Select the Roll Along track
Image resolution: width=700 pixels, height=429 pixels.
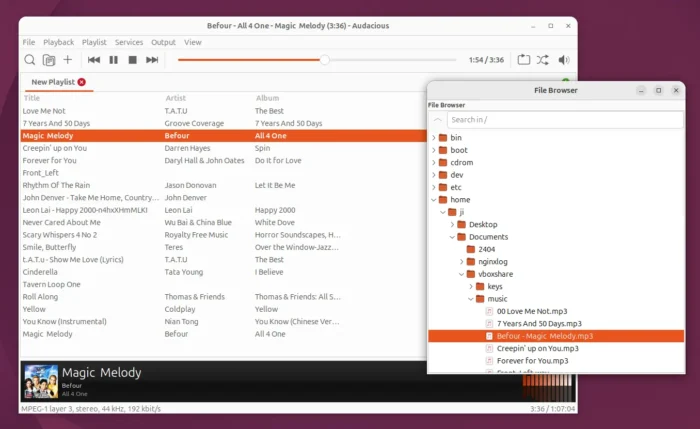[223, 297]
